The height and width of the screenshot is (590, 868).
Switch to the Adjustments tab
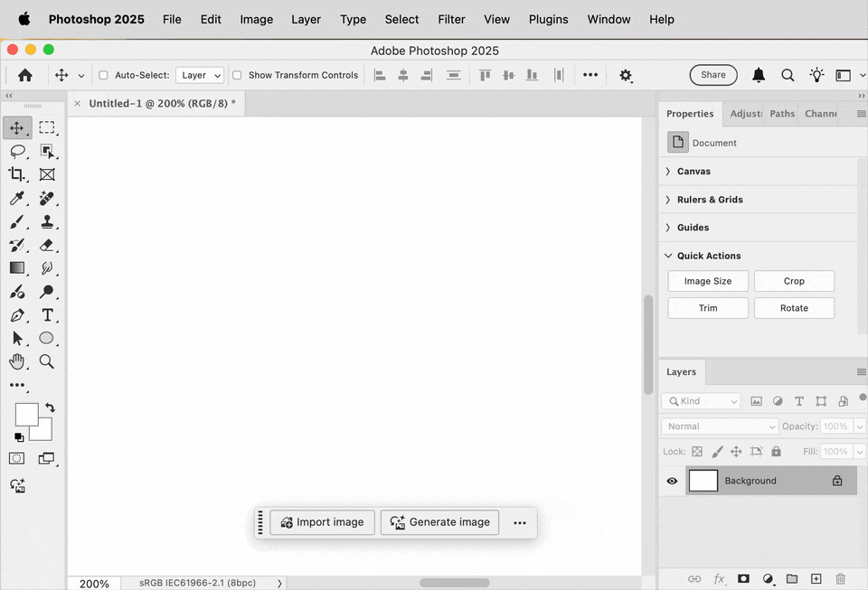[x=746, y=114]
